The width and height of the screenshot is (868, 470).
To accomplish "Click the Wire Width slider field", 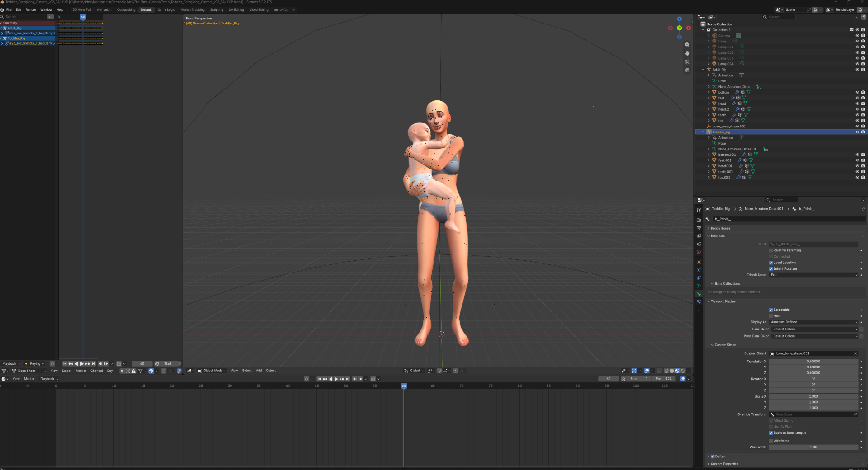I will pyautogui.click(x=813, y=447).
